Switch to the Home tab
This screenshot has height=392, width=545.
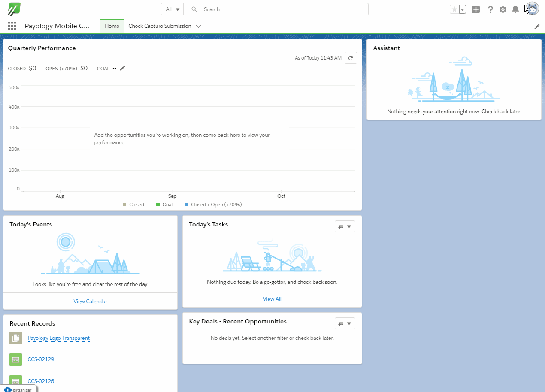112,26
